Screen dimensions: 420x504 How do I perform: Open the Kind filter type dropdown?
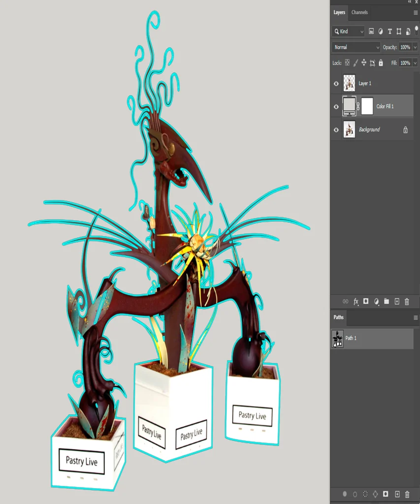(x=349, y=31)
